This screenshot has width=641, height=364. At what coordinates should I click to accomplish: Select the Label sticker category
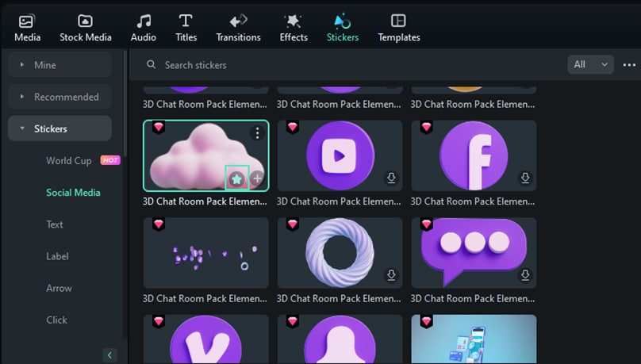[57, 256]
